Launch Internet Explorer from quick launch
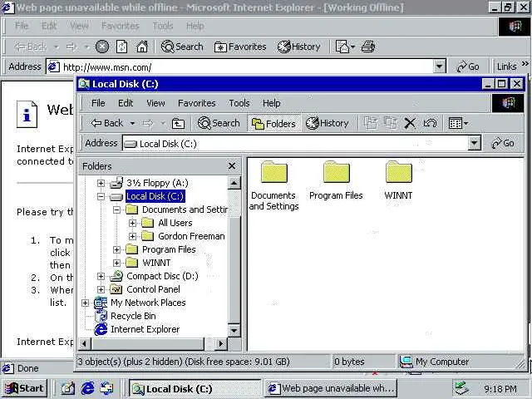 pos(87,388)
